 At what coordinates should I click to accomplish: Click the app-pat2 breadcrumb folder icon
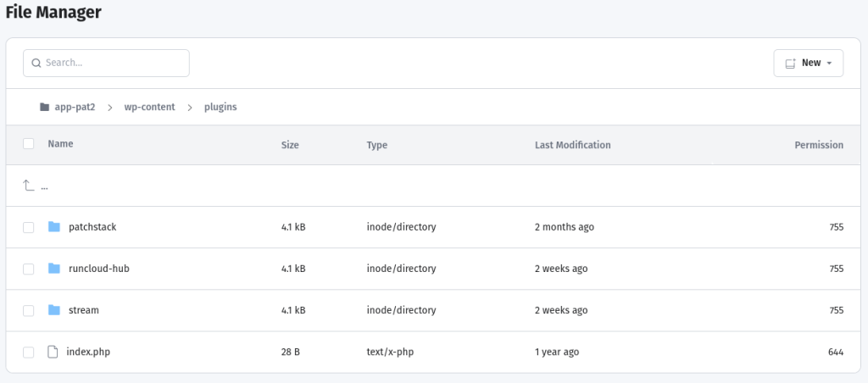(x=44, y=108)
